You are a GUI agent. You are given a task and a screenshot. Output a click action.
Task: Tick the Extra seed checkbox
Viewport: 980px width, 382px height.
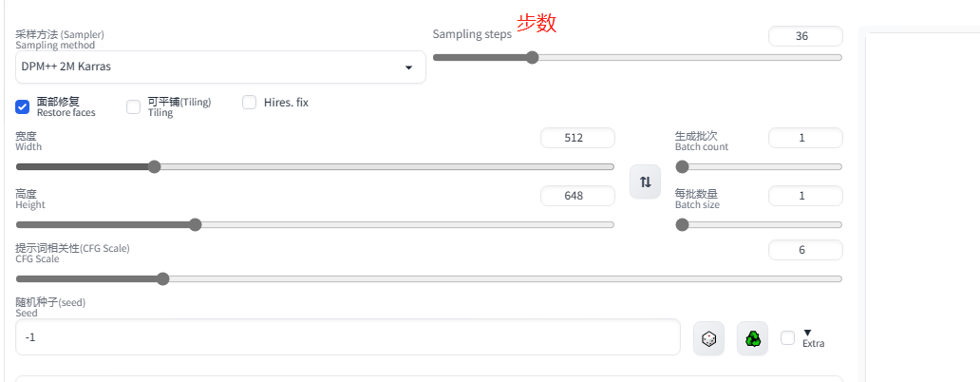(x=787, y=337)
